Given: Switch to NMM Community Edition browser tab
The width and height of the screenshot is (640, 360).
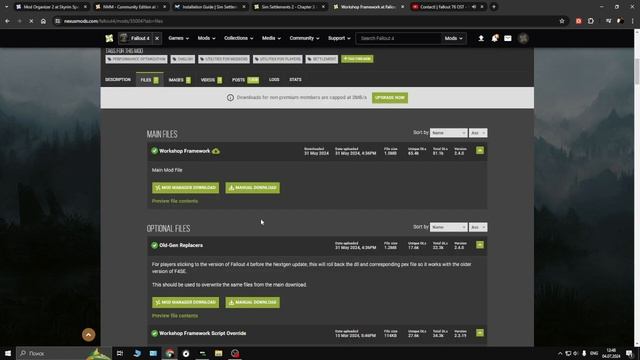Looking at the screenshot, I should [131, 7].
